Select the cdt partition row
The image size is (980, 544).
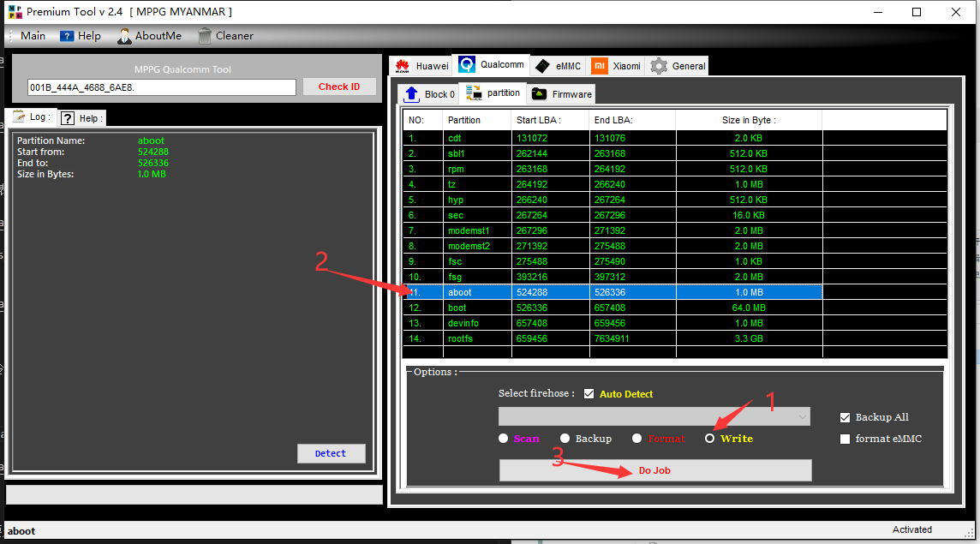click(612, 138)
